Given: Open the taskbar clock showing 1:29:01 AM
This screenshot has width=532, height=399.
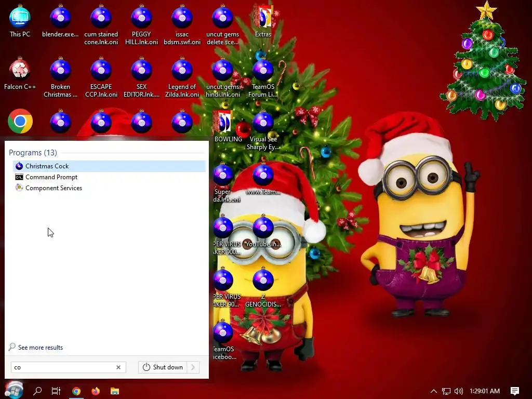Looking at the screenshot, I should pos(485,391).
